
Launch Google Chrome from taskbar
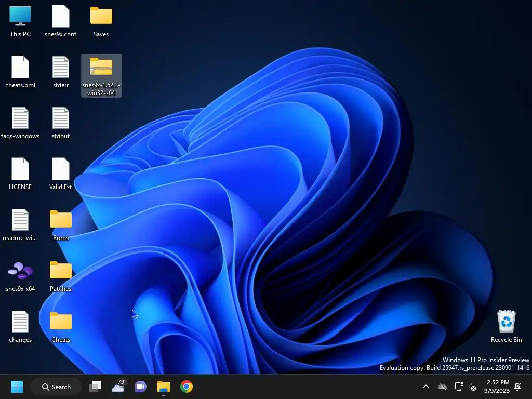187,387
